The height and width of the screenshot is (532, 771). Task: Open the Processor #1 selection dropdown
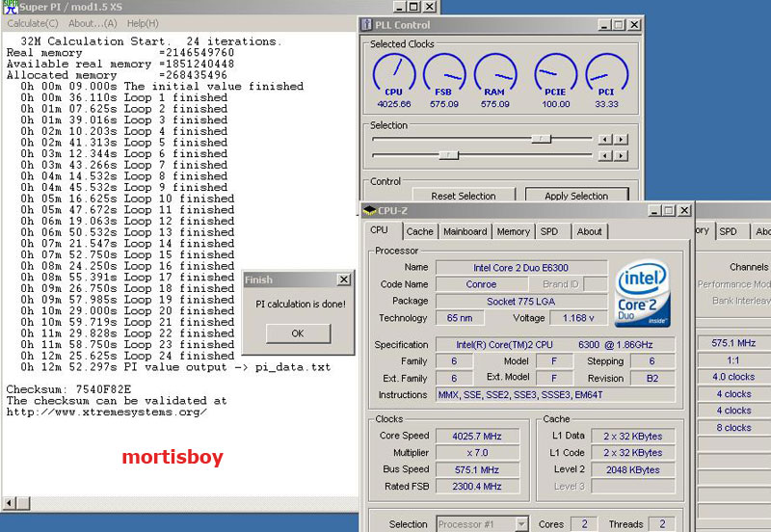tap(522, 524)
